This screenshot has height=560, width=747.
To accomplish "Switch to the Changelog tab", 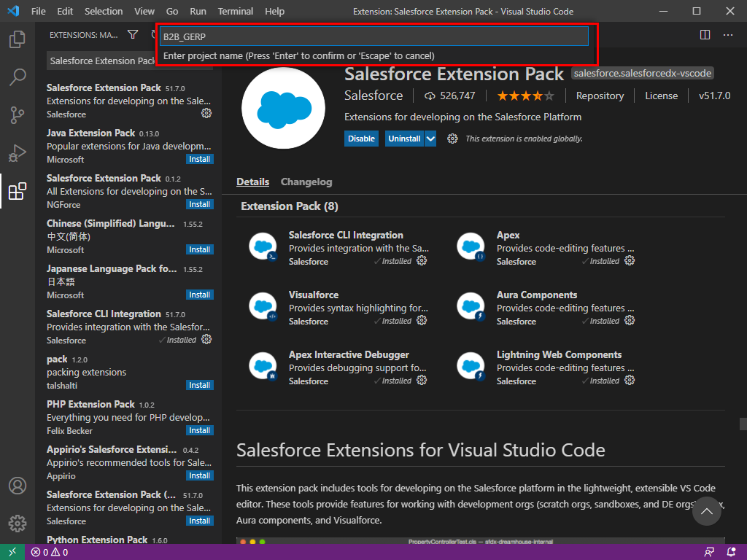I will coord(306,182).
